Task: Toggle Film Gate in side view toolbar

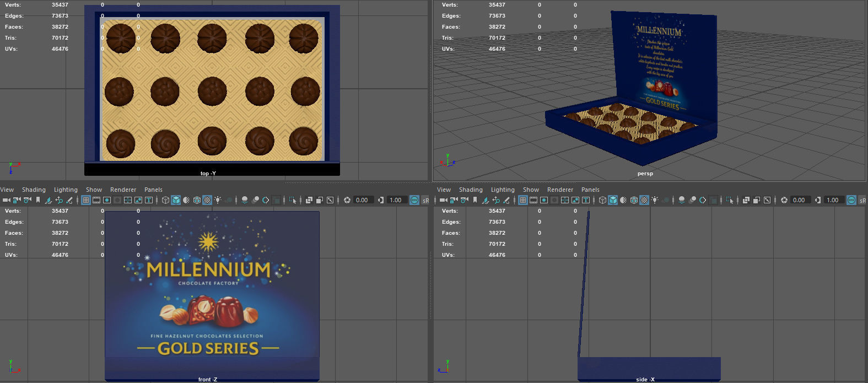Action: click(x=533, y=200)
